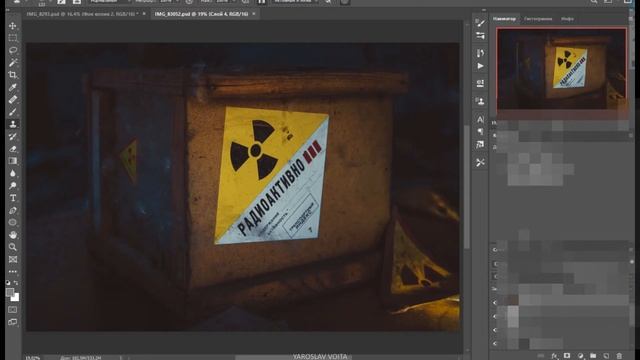
Task: Select the Hand tool
Action: tap(13, 235)
